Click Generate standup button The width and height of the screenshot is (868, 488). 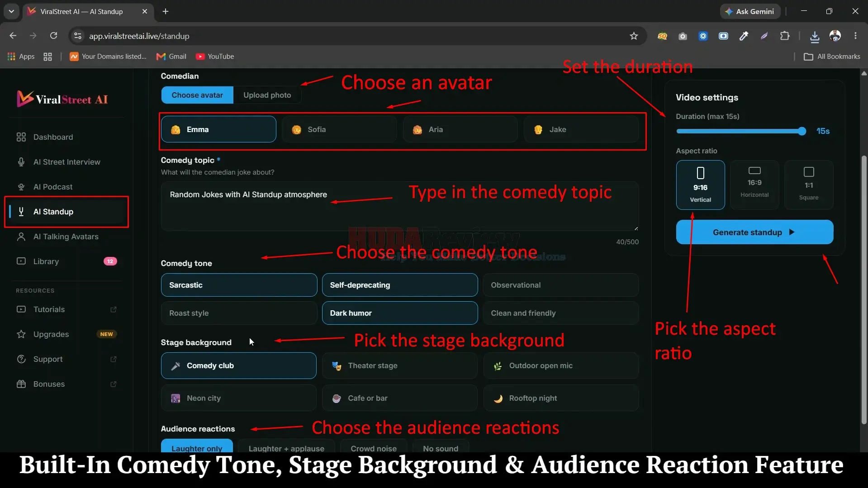coord(754,232)
